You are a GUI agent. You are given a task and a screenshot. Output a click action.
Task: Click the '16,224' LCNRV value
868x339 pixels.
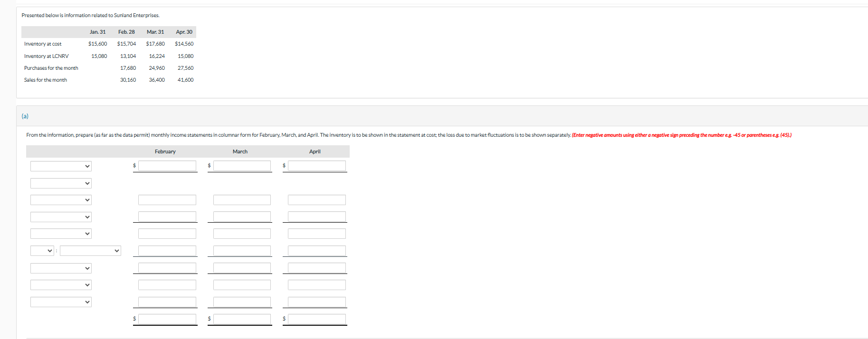(157, 56)
